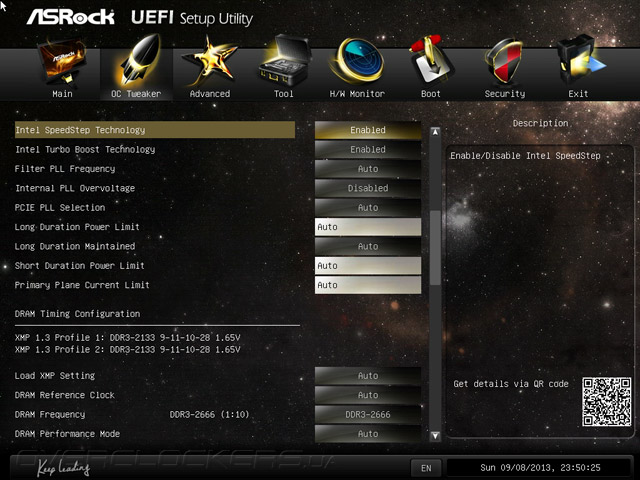This screenshot has height=480, width=640.
Task: Select the DRAM Frequency label
Action: [x=50, y=415]
